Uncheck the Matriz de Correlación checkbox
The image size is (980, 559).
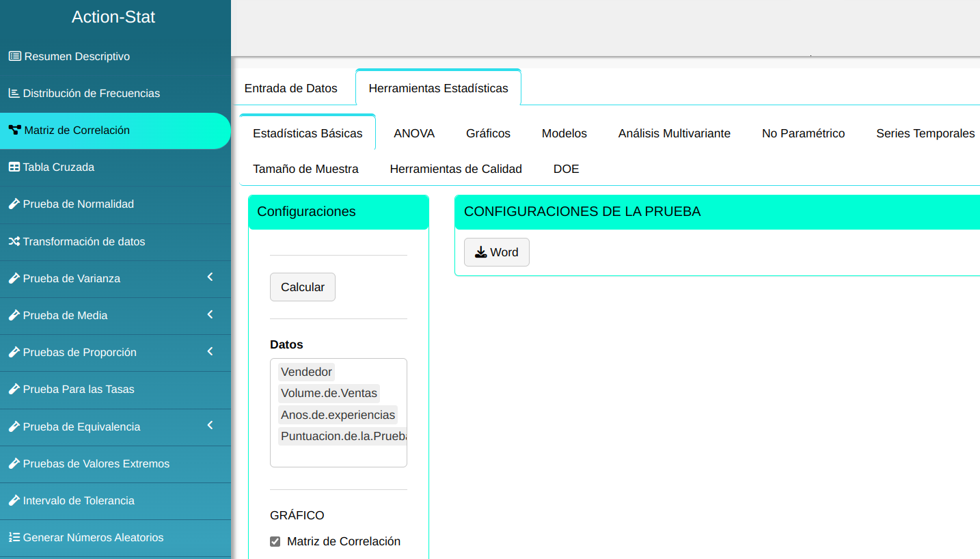coord(275,542)
